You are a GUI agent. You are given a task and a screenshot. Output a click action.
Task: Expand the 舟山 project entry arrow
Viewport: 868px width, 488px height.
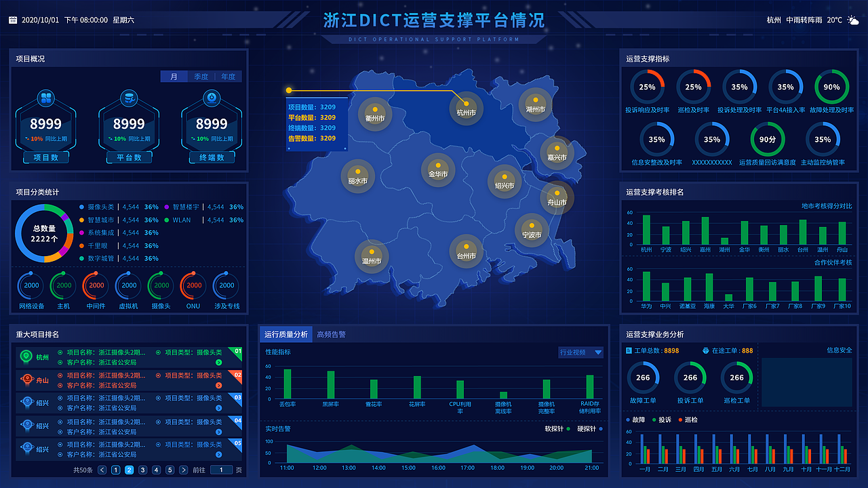[218, 386]
